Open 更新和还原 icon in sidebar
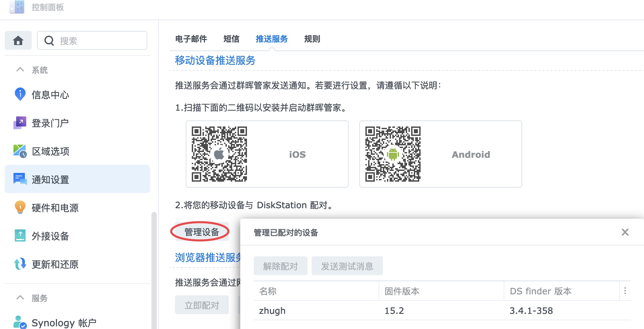The height and width of the screenshot is (329, 644). coord(20,264)
